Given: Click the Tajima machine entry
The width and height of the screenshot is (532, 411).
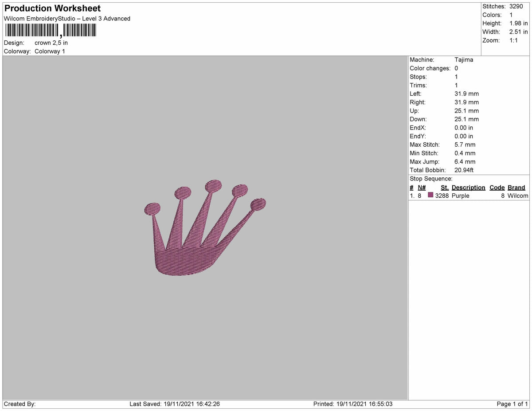Looking at the screenshot, I should (x=464, y=59).
